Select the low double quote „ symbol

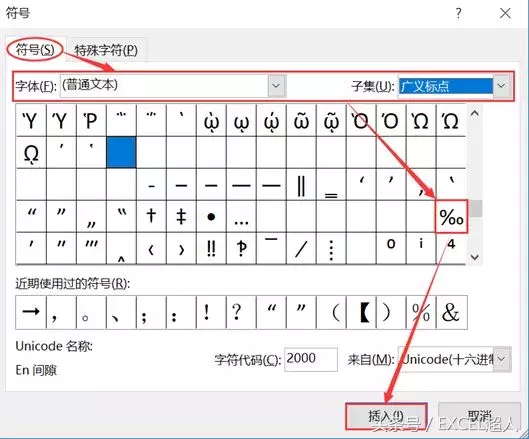point(91,216)
